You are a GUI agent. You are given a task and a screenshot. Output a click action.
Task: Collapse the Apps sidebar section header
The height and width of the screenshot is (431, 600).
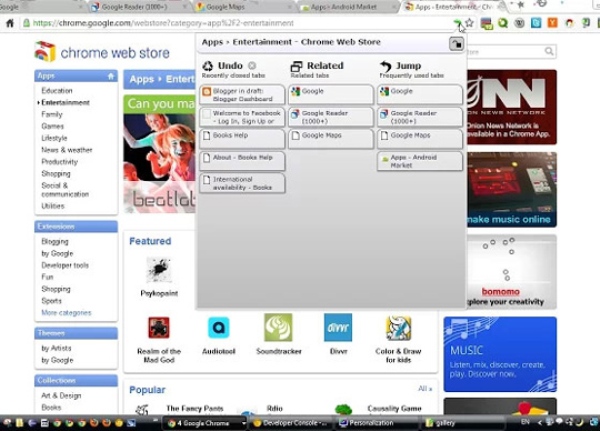pos(110,75)
